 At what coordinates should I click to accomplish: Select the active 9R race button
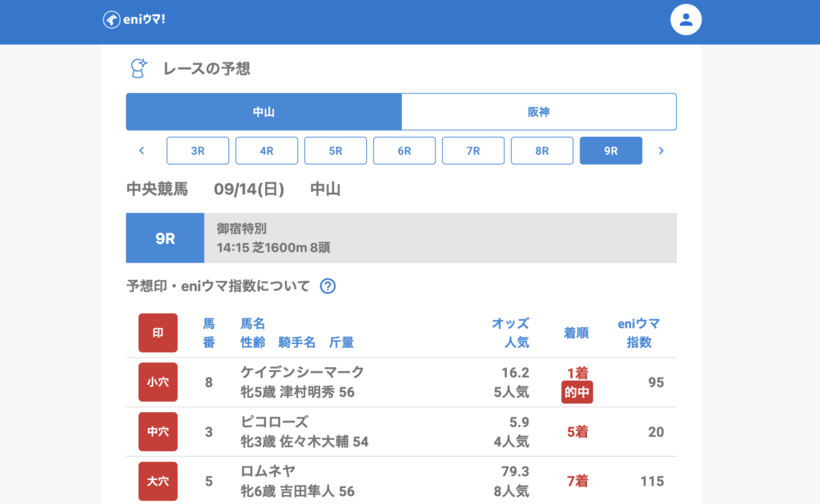click(x=611, y=150)
